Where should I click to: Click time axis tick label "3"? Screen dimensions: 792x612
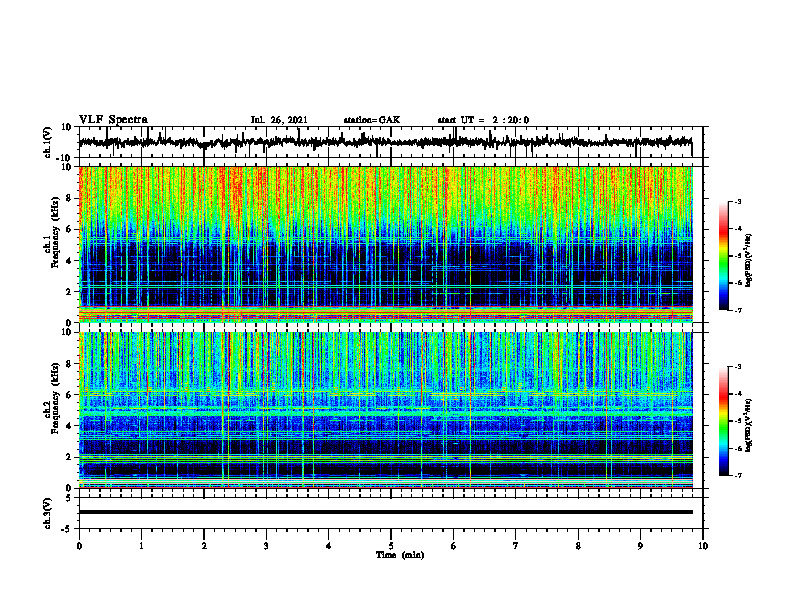(x=266, y=546)
